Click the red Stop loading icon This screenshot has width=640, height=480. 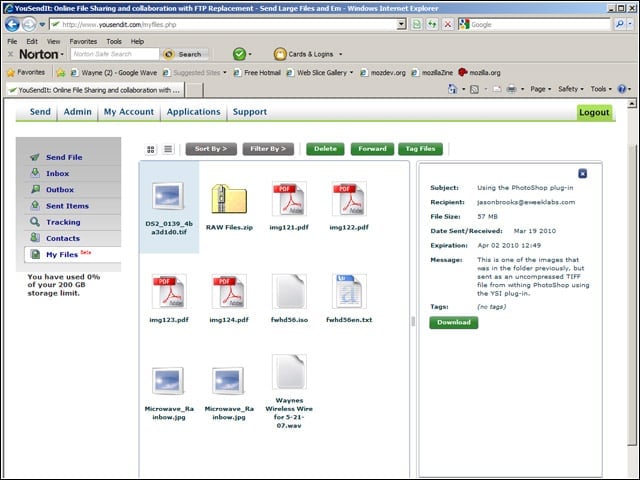pyautogui.click(x=448, y=24)
